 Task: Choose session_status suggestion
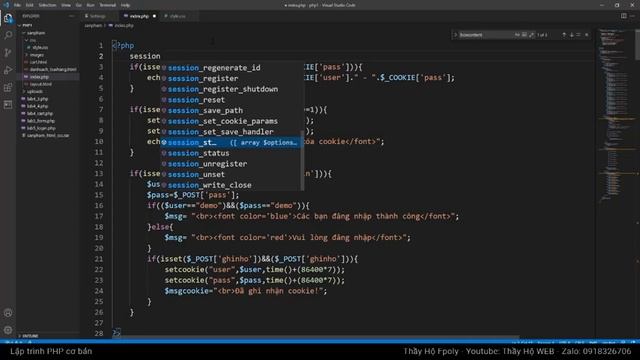[231, 153]
